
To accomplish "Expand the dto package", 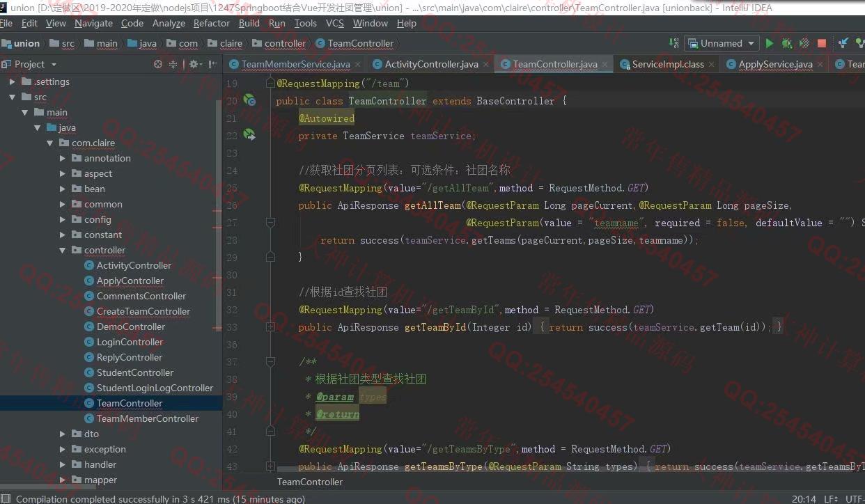I will pyautogui.click(x=63, y=434).
